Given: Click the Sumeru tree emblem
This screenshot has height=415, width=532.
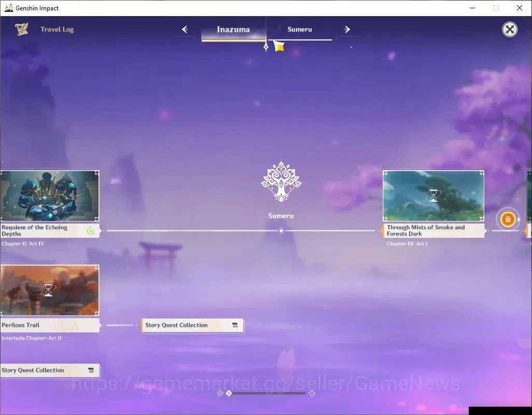Looking at the screenshot, I should tap(281, 182).
